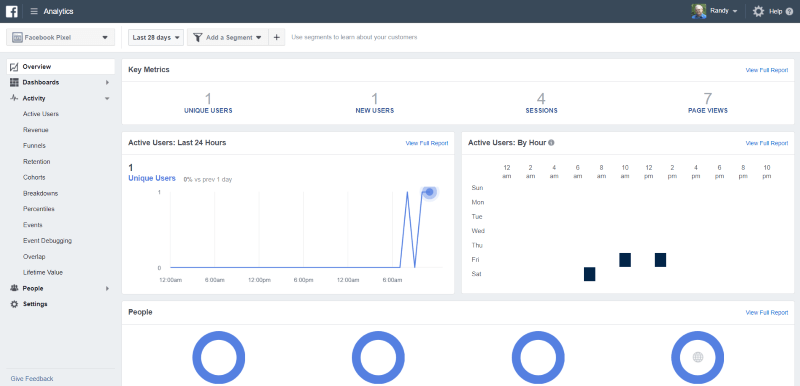Open the settings gear in top bar
Image resolution: width=800 pixels, height=386 pixels.
coord(758,11)
